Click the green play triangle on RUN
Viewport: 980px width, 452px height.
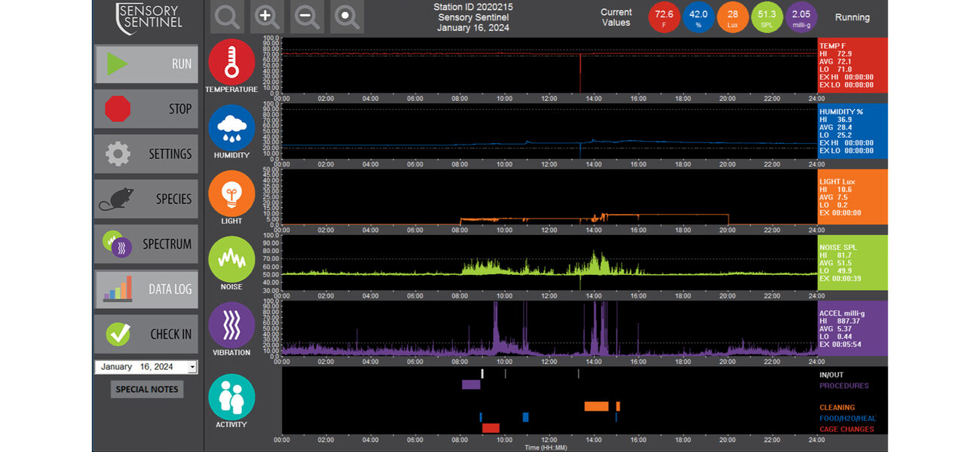click(117, 64)
